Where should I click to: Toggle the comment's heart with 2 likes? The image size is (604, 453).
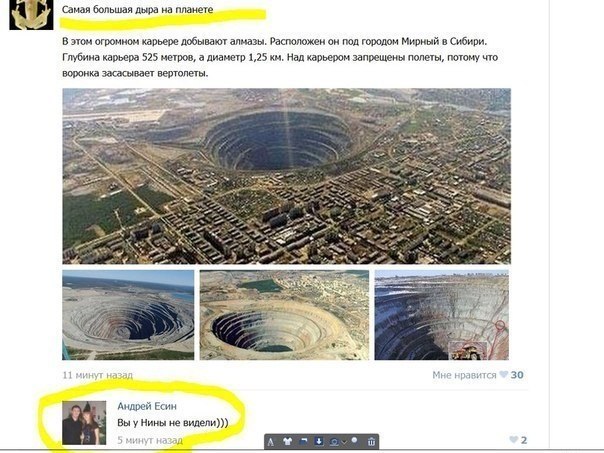coord(513,440)
